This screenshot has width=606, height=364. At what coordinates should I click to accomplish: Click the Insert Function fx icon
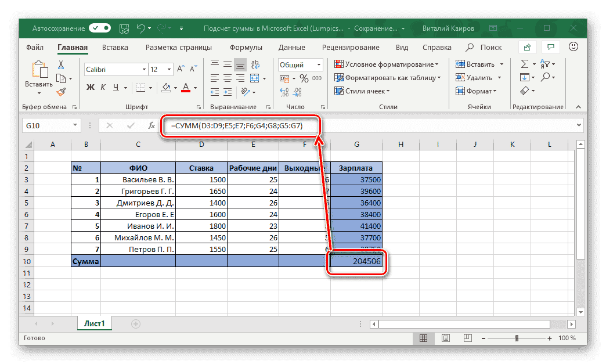point(151,125)
